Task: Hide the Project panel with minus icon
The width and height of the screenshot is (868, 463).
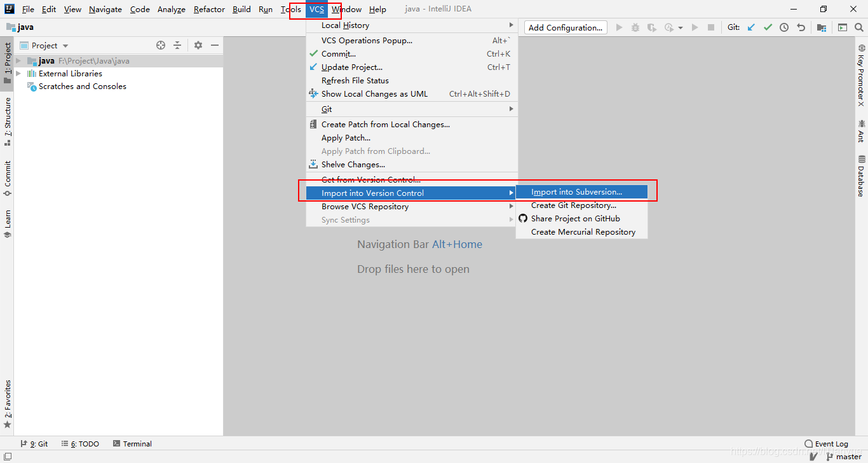Action: pos(215,45)
